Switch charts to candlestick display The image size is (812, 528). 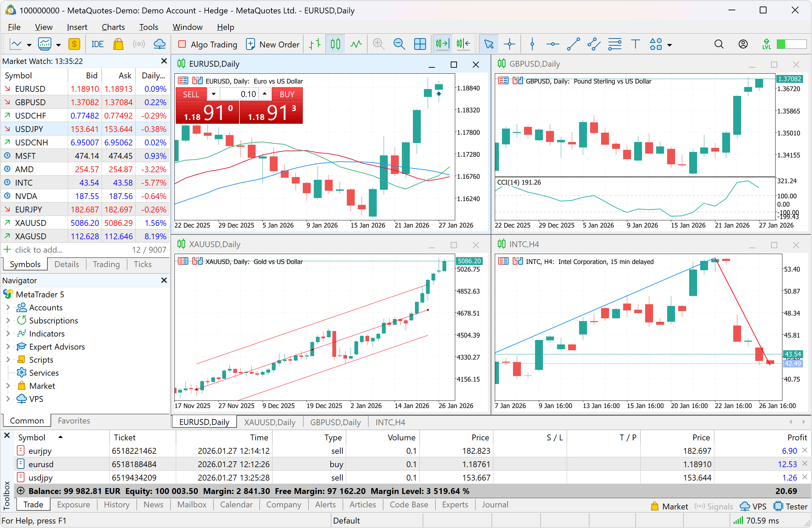335,44
